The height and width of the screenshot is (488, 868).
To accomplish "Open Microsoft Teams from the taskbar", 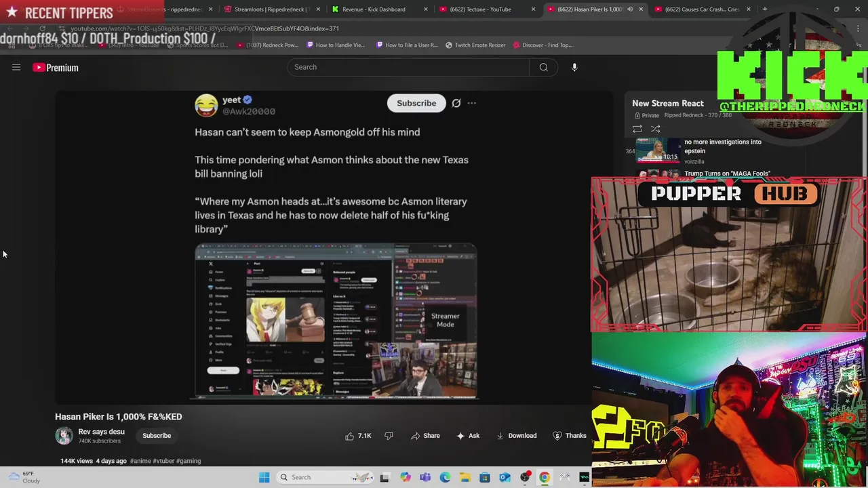I will [x=425, y=477].
